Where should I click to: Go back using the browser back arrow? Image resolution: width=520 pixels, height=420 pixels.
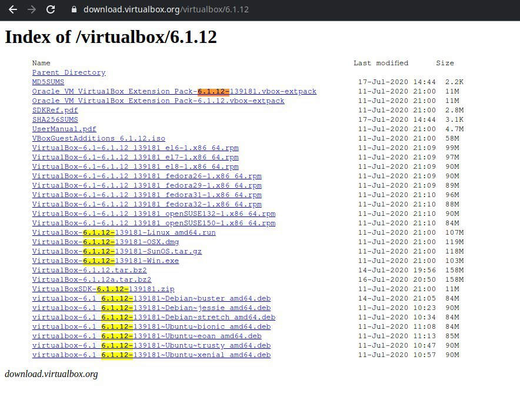(x=13, y=9)
